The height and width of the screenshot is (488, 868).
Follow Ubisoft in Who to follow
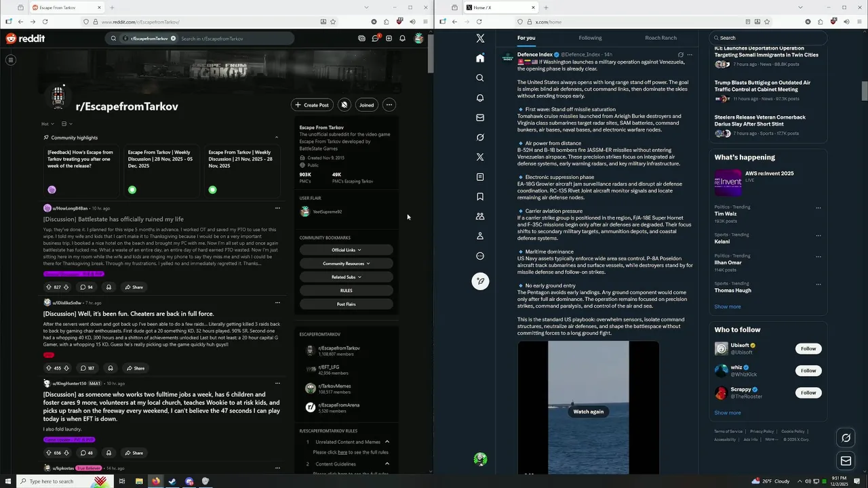pos(808,348)
